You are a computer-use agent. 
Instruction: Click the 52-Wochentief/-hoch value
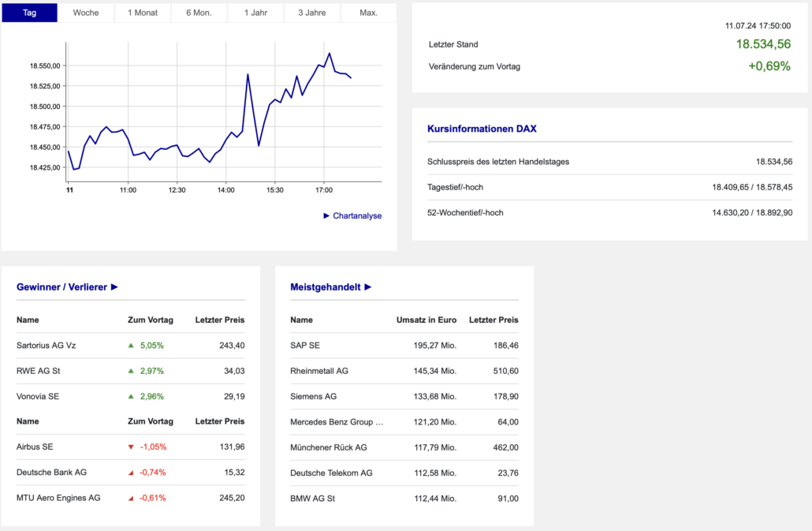(752, 212)
